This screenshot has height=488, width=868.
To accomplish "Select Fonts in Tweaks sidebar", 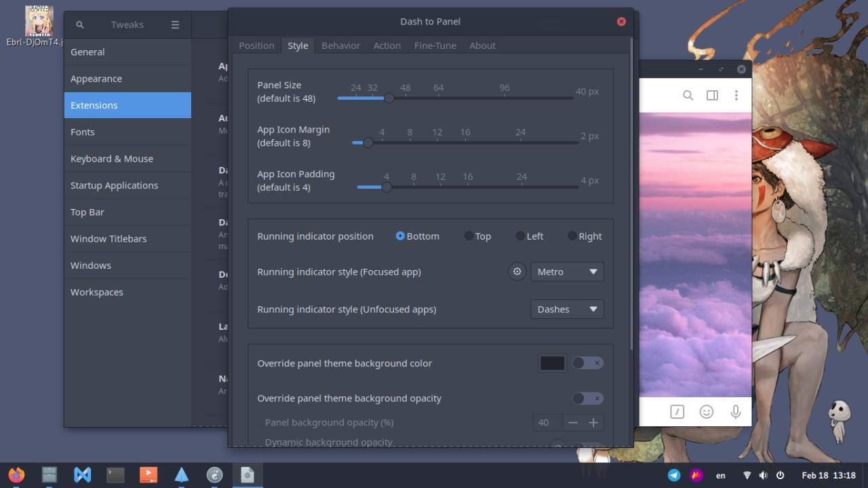I will click(x=127, y=132).
